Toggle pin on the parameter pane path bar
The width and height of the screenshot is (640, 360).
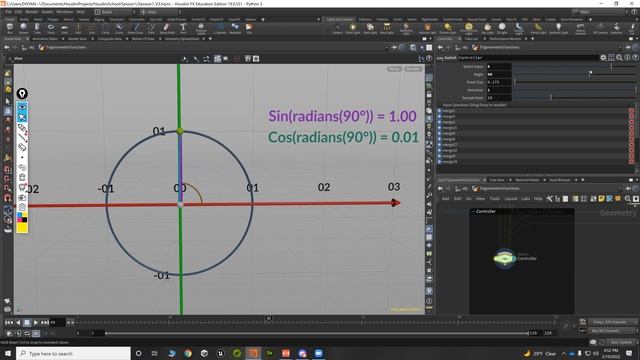[628, 47]
